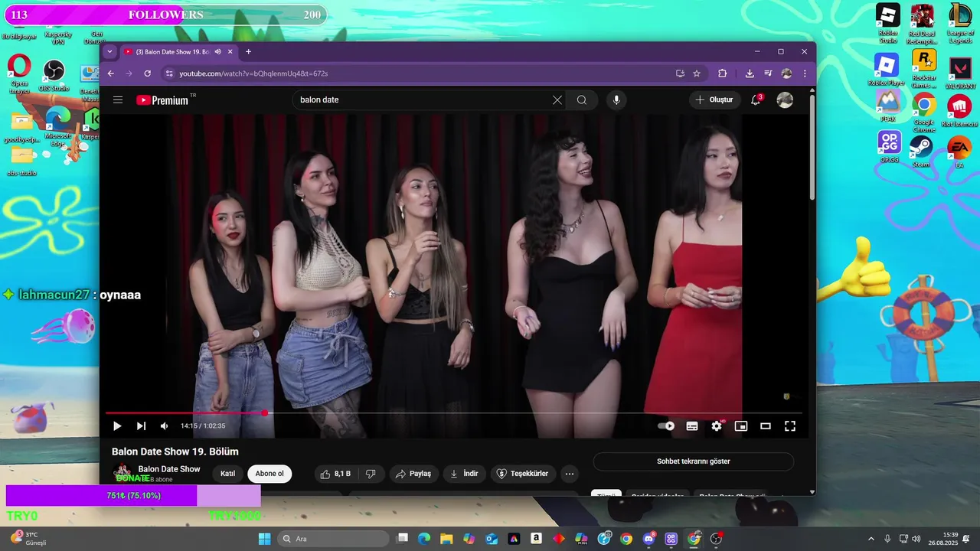Viewport: 980px width, 551px height.
Task: Open the Chrome extensions puzzle icon
Action: point(722,73)
